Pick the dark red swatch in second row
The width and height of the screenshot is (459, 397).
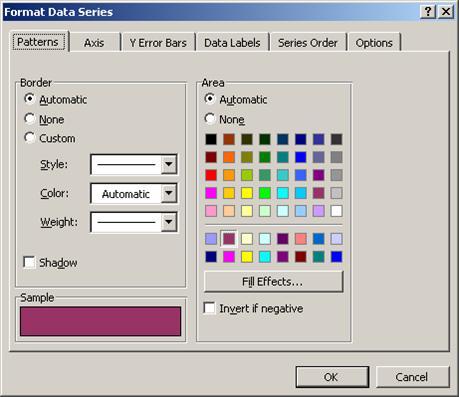coord(211,157)
